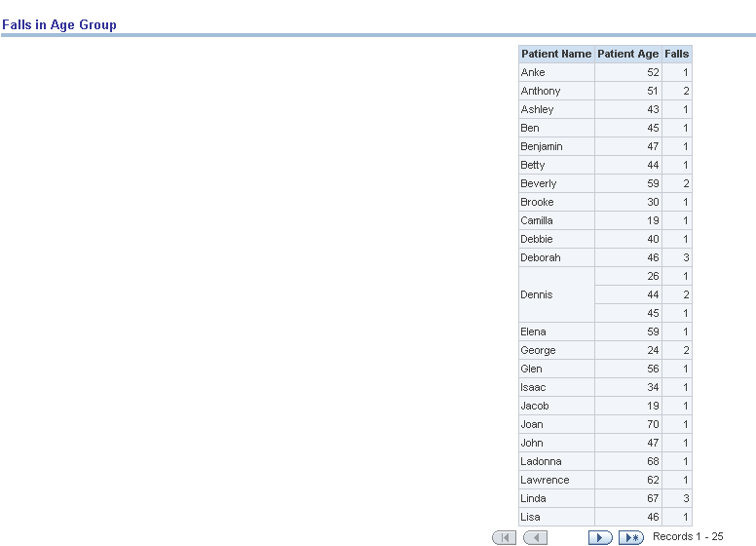Screen dimensions: 756x546
Task: Select the Debbie name cell
Action: (556, 239)
